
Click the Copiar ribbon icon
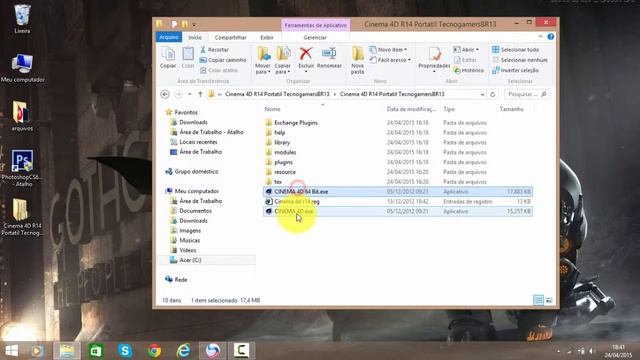[x=168, y=58]
